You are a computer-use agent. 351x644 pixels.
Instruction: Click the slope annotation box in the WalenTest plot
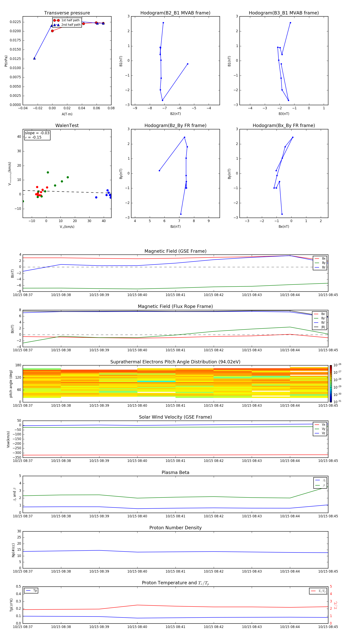[x=37, y=135]
